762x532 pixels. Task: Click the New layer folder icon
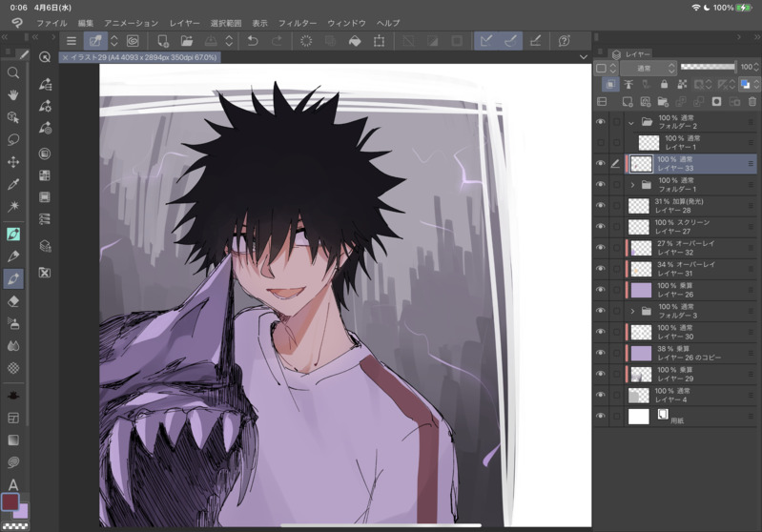point(663,102)
